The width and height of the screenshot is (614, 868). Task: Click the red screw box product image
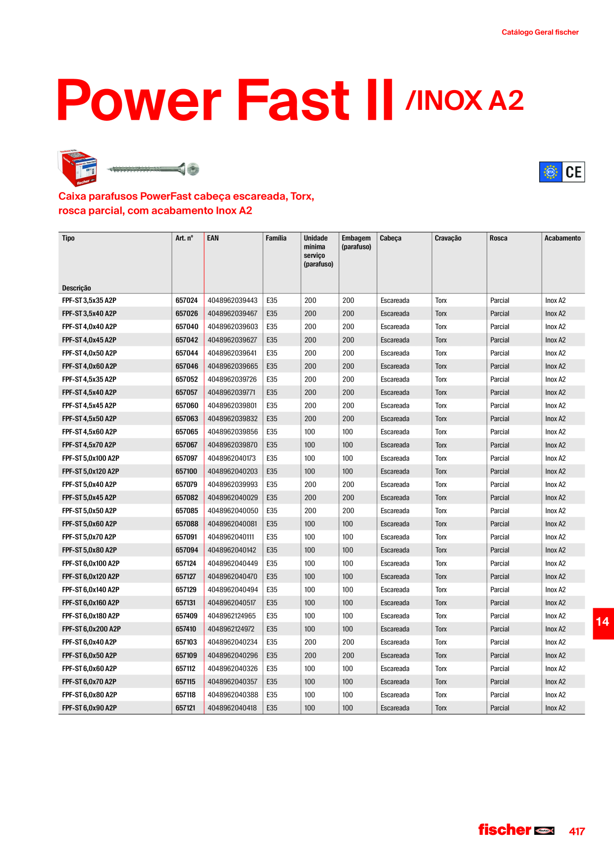pos(78,168)
